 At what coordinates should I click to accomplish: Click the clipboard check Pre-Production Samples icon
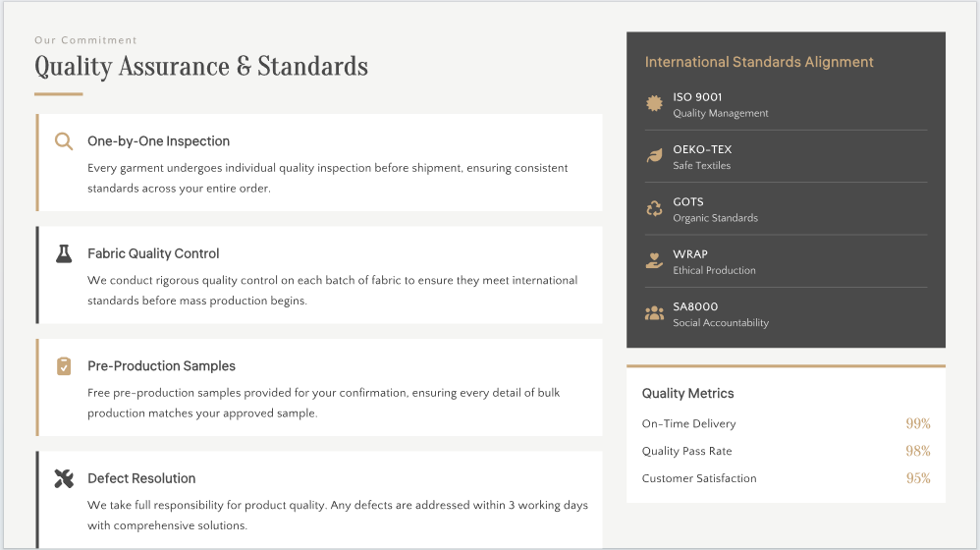(x=64, y=366)
